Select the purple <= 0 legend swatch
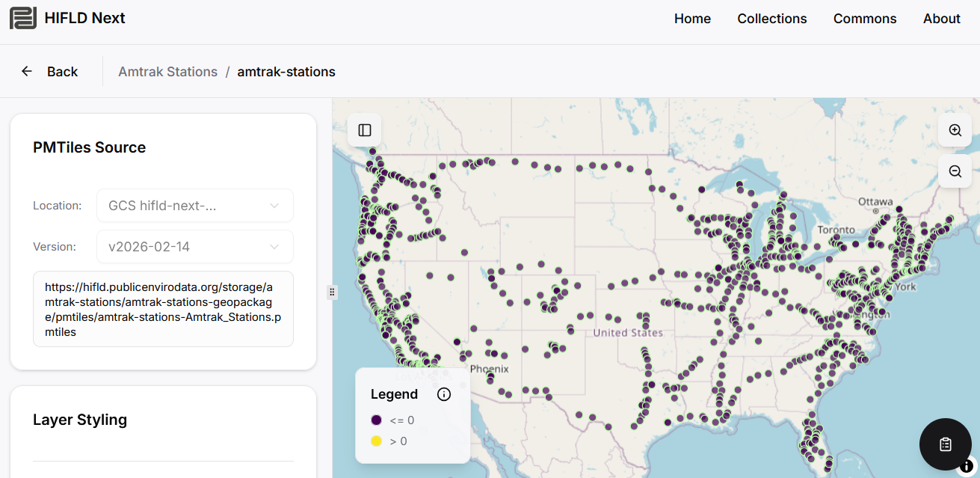This screenshot has height=478, width=980. (x=377, y=420)
